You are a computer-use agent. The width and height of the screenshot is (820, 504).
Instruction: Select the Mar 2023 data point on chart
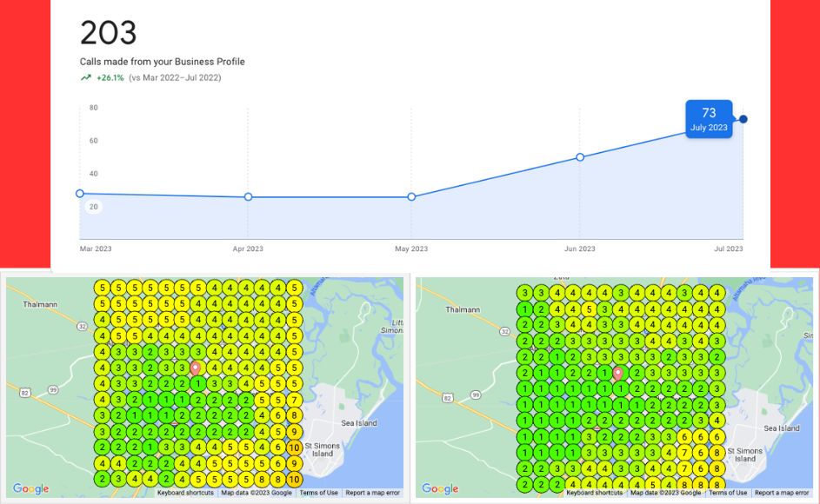(80, 194)
